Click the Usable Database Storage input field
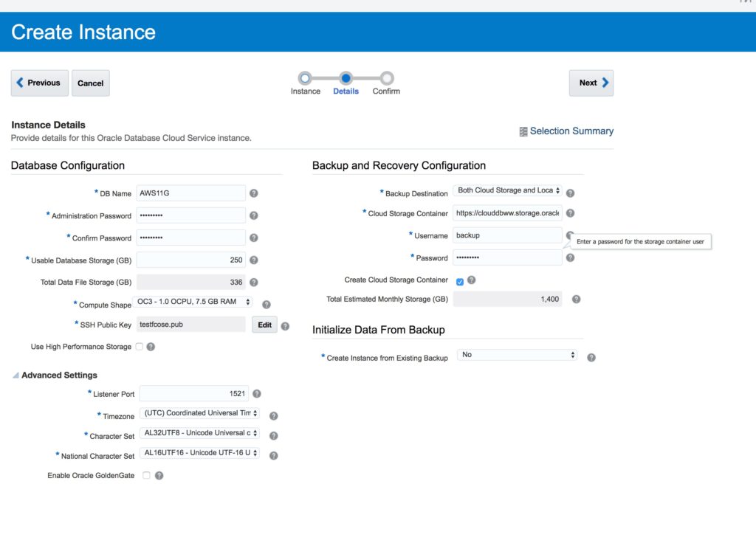Viewport: 756px width, 540px height. click(191, 260)
